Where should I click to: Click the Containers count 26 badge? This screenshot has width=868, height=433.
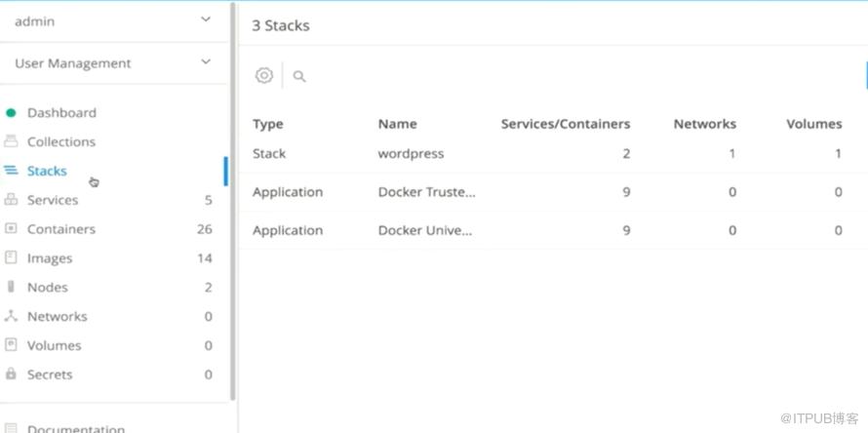point(204,228)
